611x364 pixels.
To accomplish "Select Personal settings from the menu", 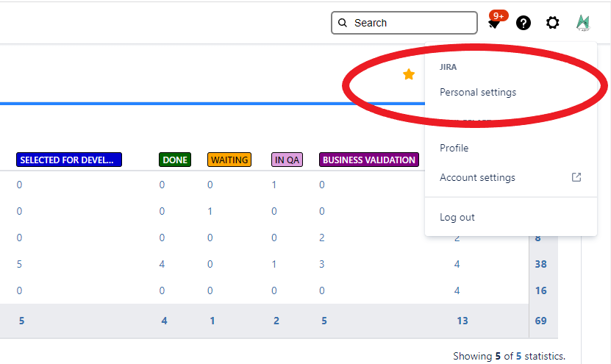I will point(478,93).
